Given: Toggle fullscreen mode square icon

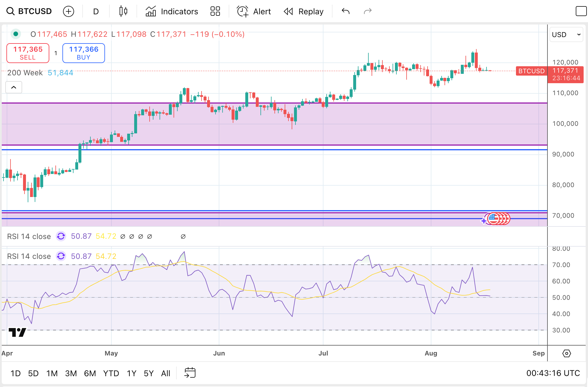Looking at the screenshot, I should pyautogui.click(x=581, y=11).
